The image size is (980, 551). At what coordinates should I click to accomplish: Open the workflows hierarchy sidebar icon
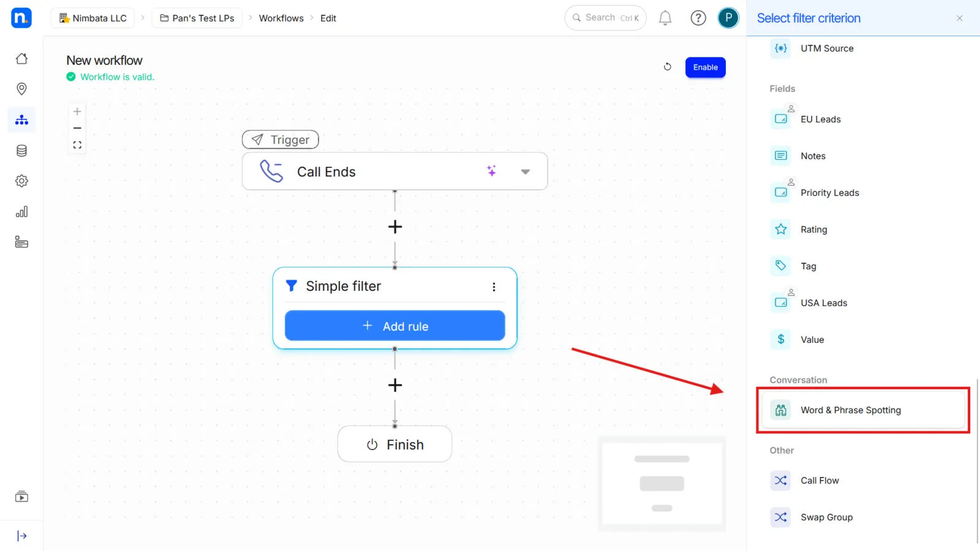[x=21, y=120]
